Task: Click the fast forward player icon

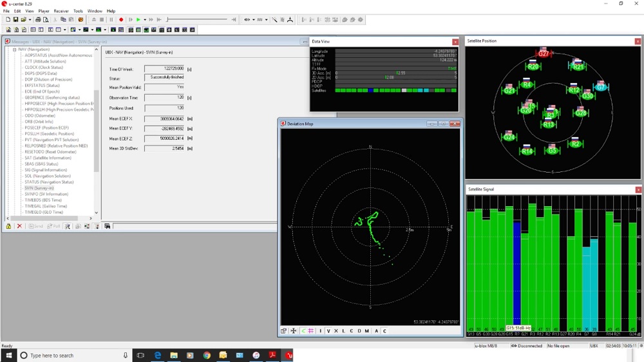Action: click(x=151, y=20)
